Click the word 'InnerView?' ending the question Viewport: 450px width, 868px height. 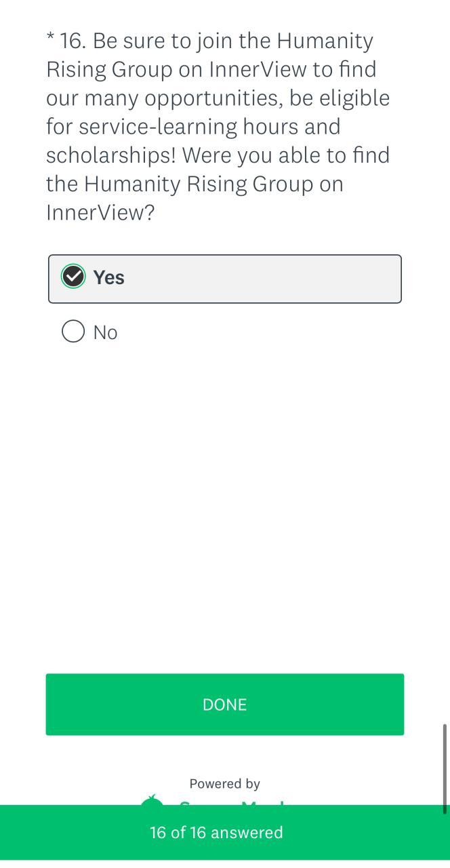[100, 213]
